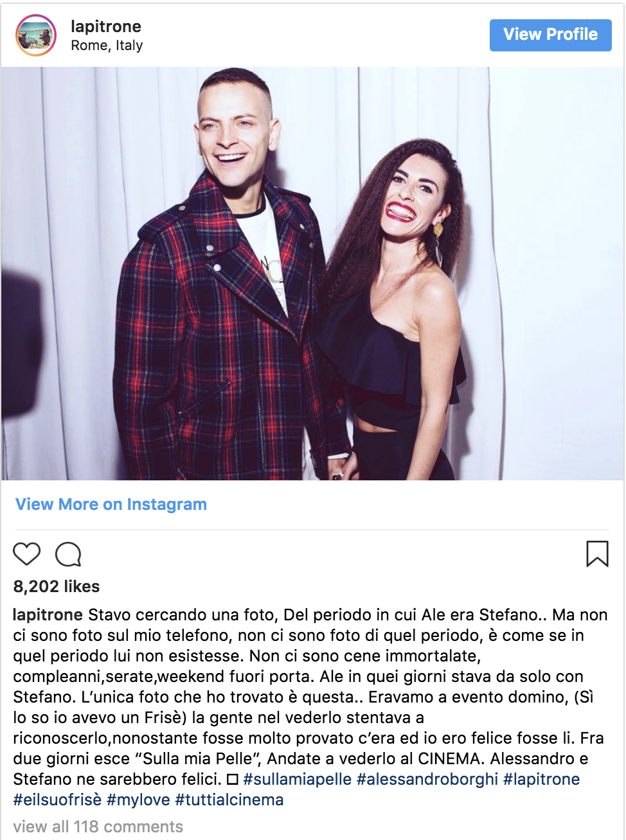Click the small square emoji glyph in caption
626x840 pixels.
(x=233, y=780)
